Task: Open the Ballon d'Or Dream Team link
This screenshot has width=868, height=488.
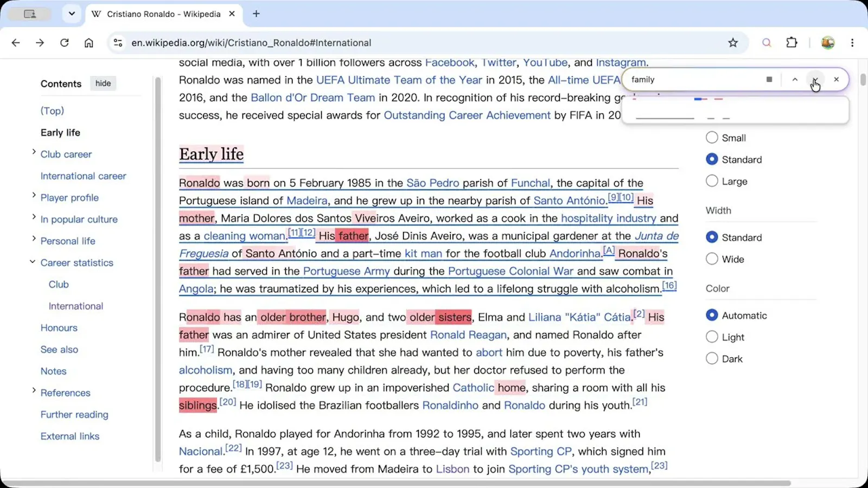Action: 313,98
